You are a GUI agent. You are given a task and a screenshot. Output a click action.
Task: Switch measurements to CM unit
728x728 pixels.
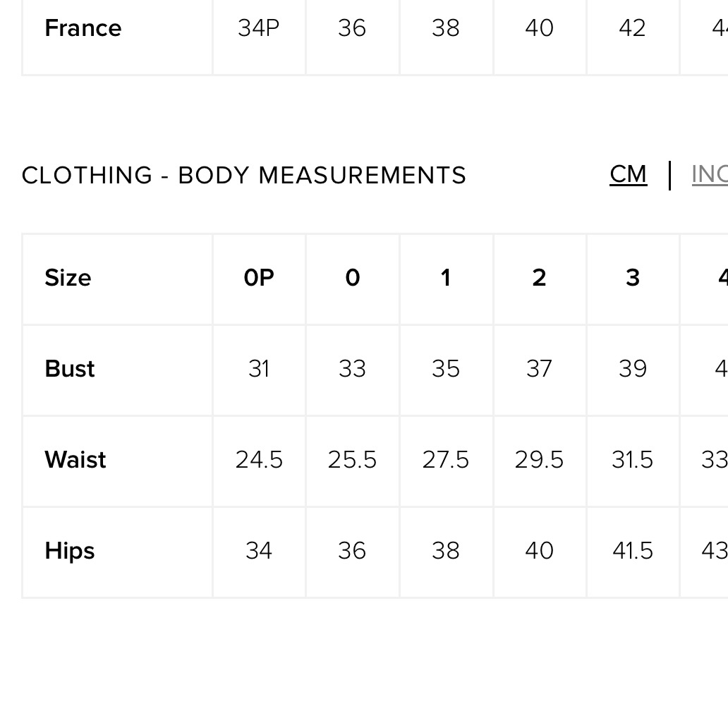628,174
